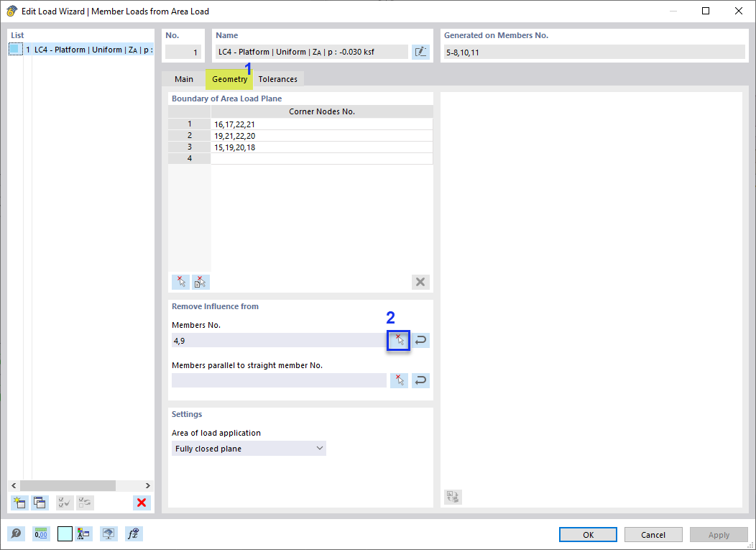
Task: Open the decimal places settings
Action: pyautogui.click(x=42, y=533)
